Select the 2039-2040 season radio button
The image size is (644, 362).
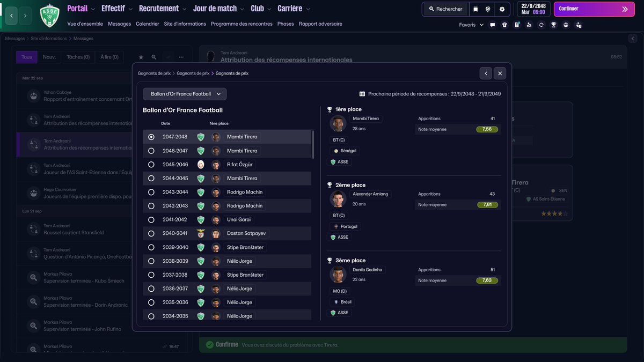[151, 247]
